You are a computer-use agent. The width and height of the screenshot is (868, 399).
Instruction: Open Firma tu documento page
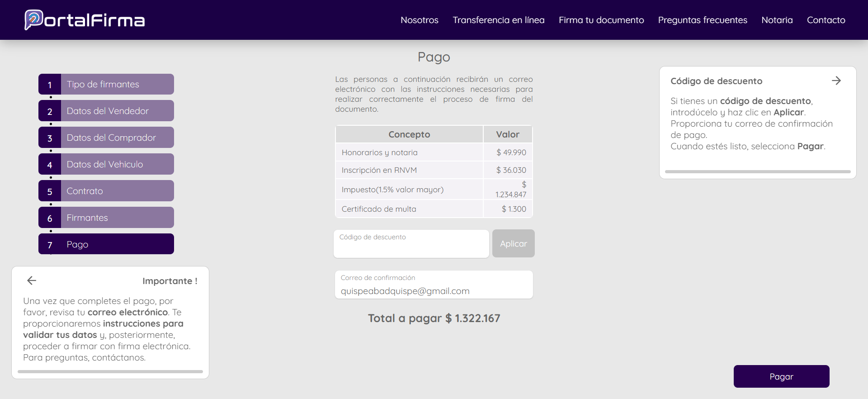point(601,20)
